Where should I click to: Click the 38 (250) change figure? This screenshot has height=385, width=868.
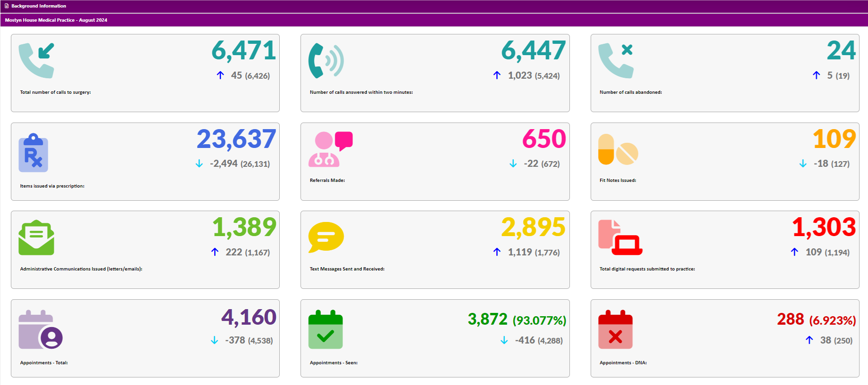[x=836, y=340]
